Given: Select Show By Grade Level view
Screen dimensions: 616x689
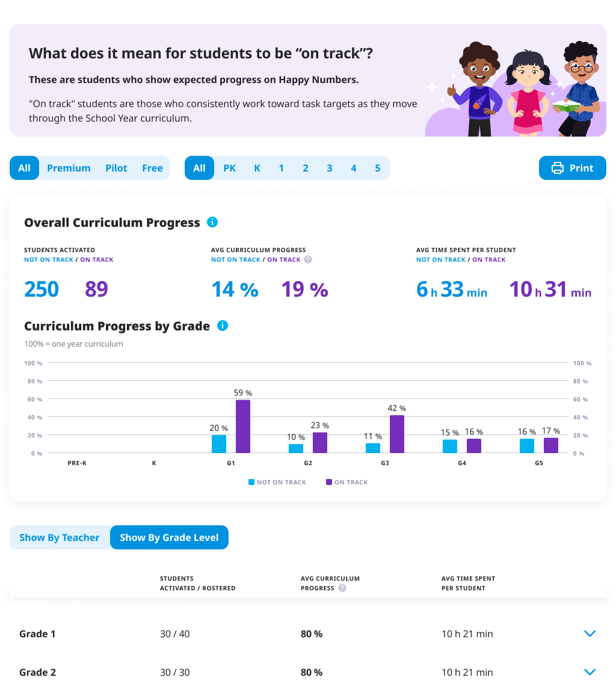Looking at the screenshot, I should 169,537.
